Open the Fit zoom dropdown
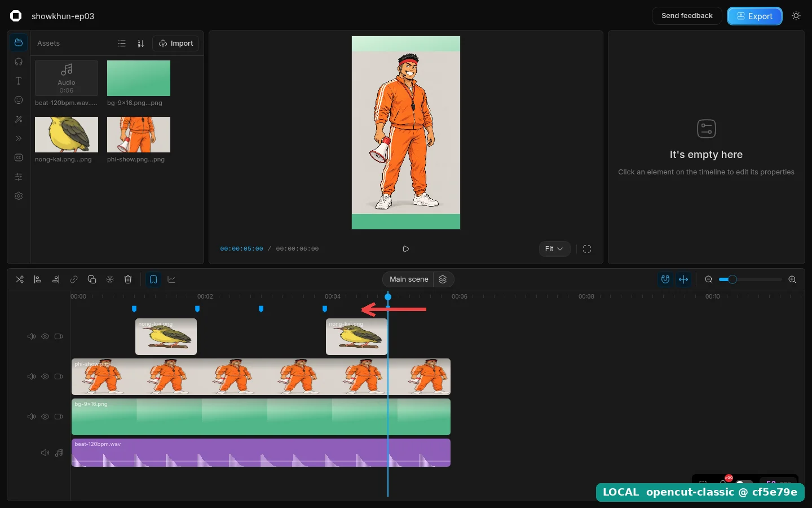 554,249
